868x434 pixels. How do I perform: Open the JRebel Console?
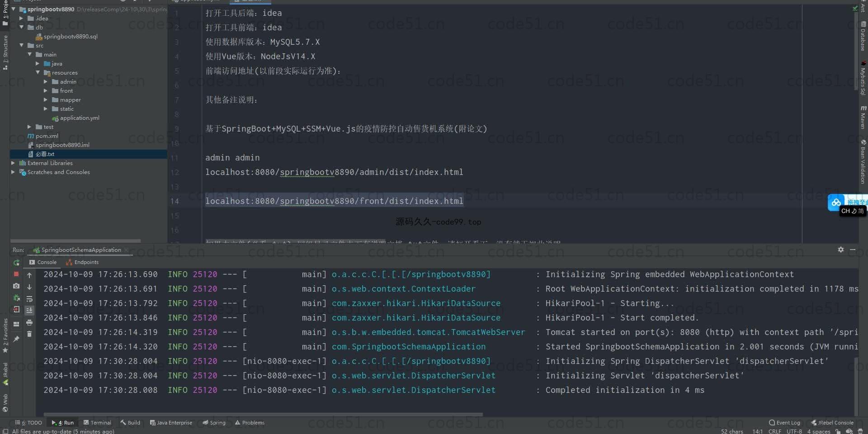[832, 423]
